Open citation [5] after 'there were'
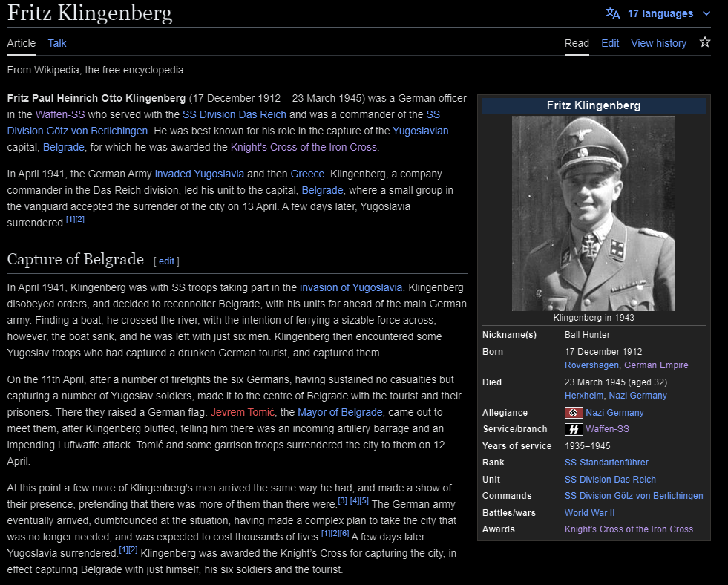Image resolution: width=728 pixels, height=585 pixels. click(364, 500)
